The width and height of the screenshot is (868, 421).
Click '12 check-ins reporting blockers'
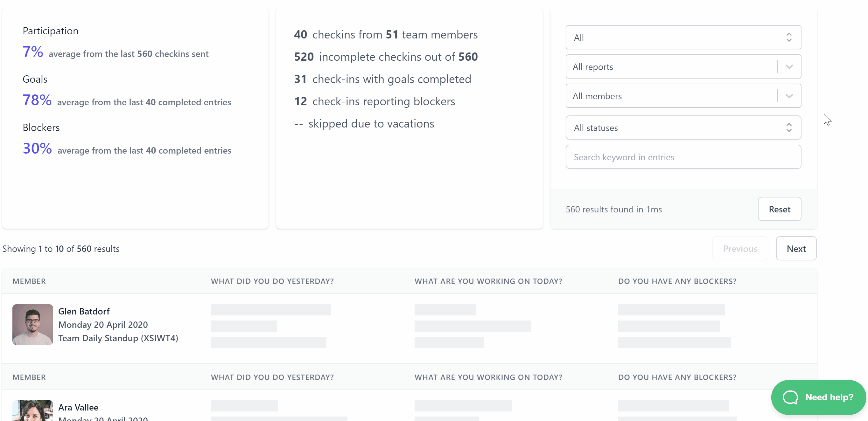[x=374, y=101]
